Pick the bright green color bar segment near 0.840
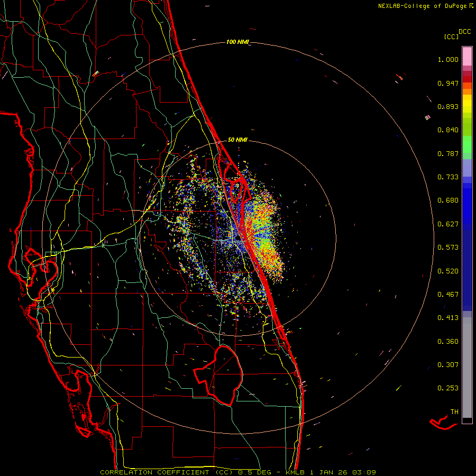Image resolution: width=476 pixels, height=476 pixels. click(x=467, y=144)
